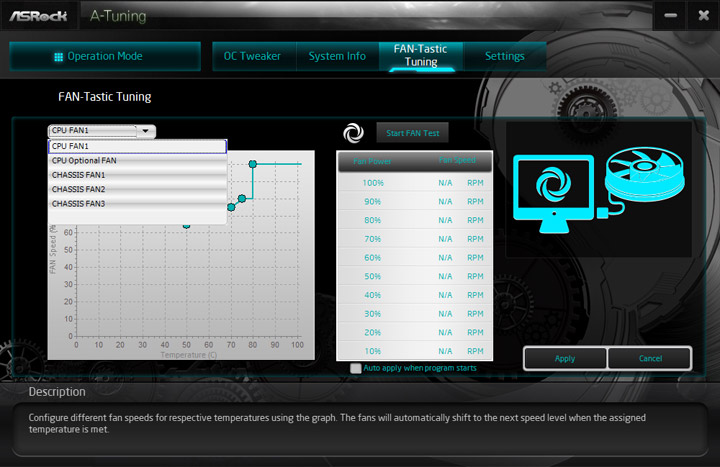Select CHASSIS FAN2 from the list

click(137, 189)
